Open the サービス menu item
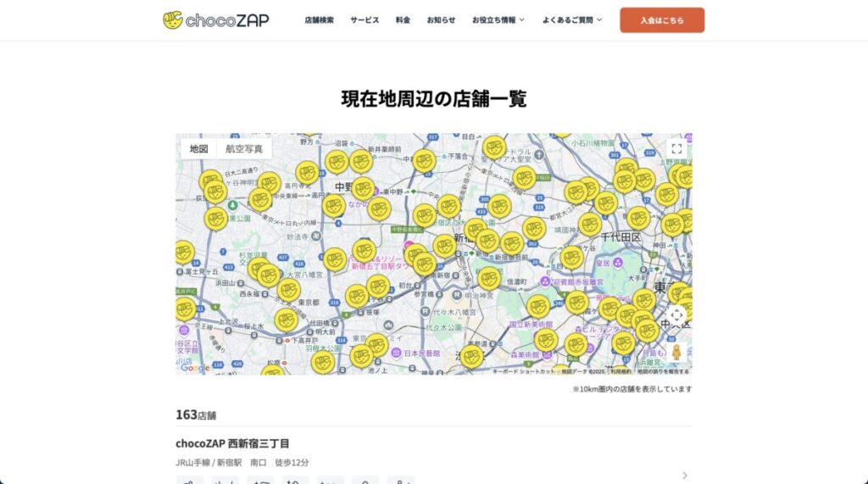The image size is (868, 484). [364, 20]
